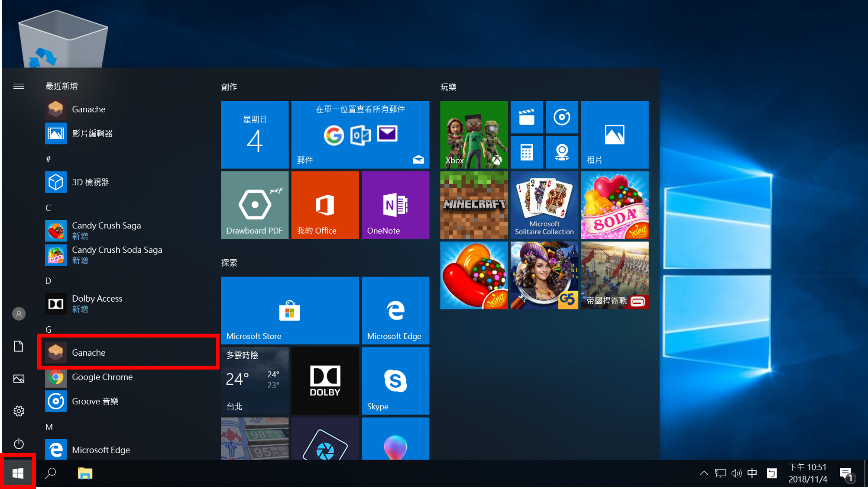Expand the Start menu hamburger navigation

tap(19, 86)
